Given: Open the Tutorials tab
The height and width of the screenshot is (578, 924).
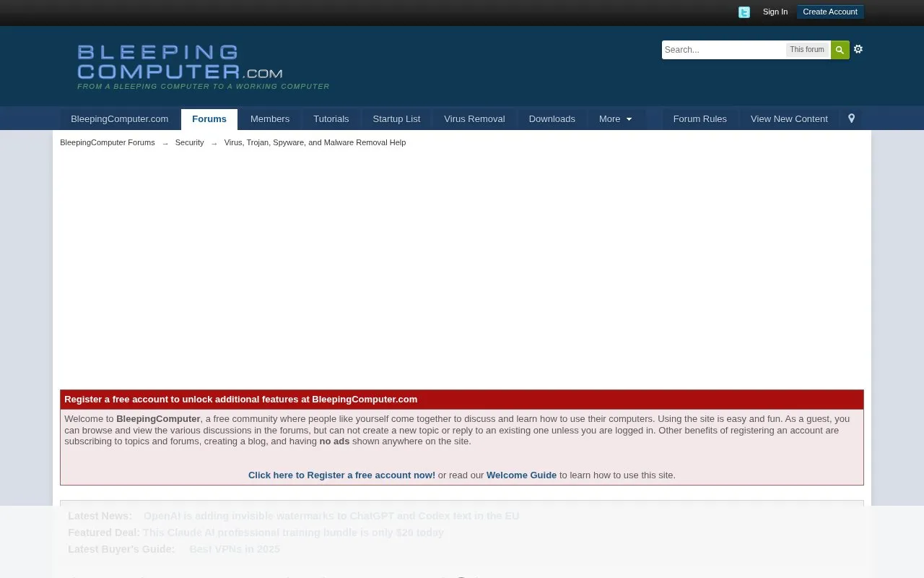Looking at the screenshot, I should [331, 119].
